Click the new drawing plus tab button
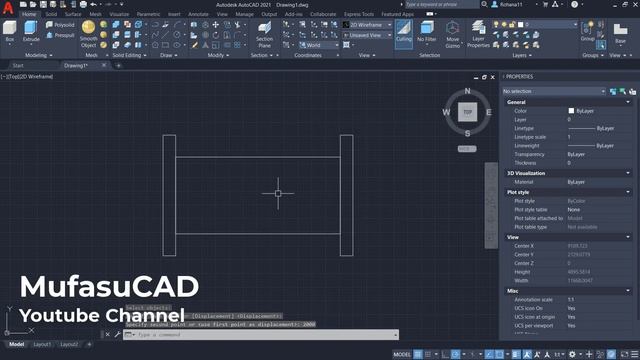Image resolution: width=640 pixels, height=360 pixels. pos(118,65)
